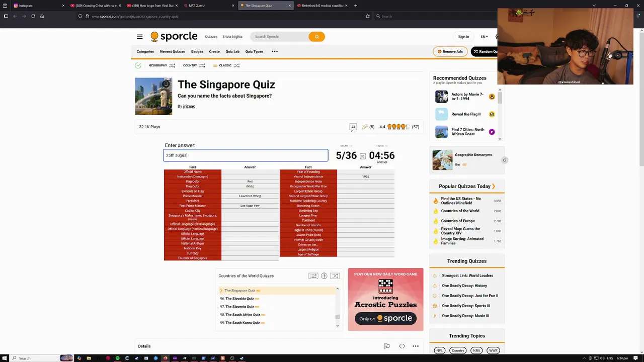This screenshot has width=644, height=362.
Task: Open Reveal the Flag II recommended quiz
Action: (466, 114)
